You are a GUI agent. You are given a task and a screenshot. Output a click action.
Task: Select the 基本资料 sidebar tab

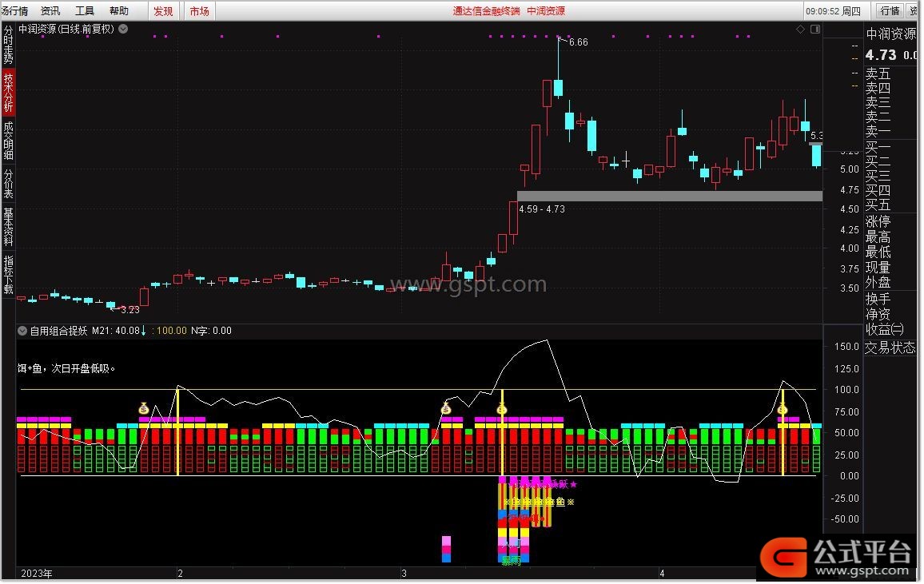8,227
